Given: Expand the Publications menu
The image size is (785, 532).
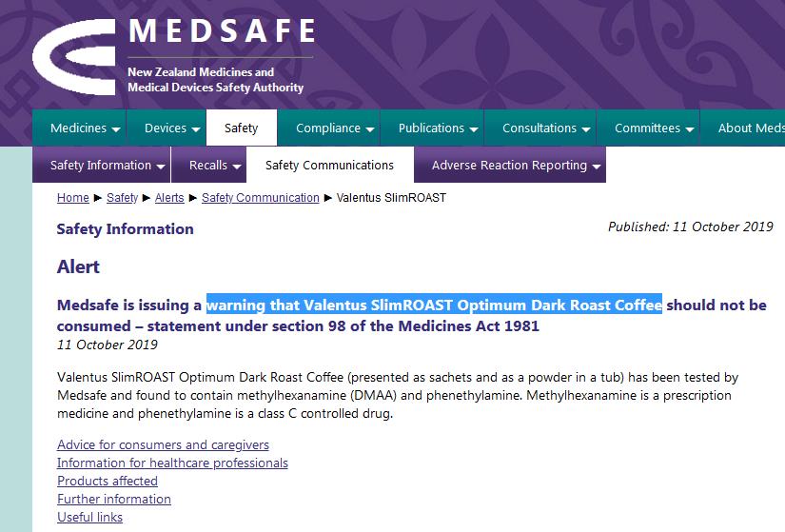Looking at the screenshot, I should (433, 128).
